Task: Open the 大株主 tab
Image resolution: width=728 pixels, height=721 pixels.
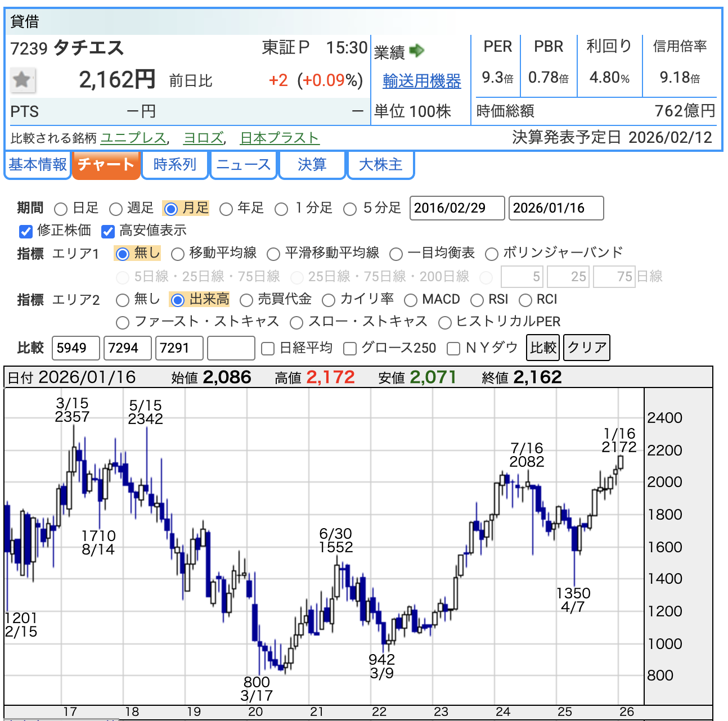Action: (381, 165)
